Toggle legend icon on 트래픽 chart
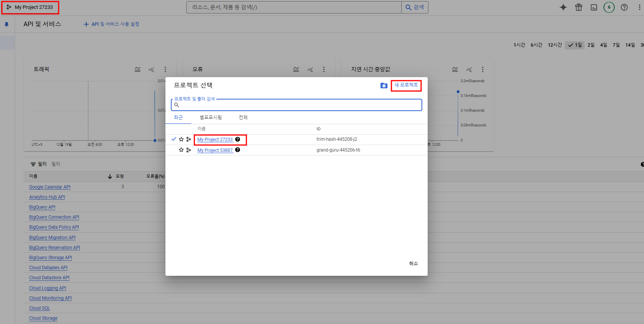Screen dimensions: 644x324 [138, 69]
